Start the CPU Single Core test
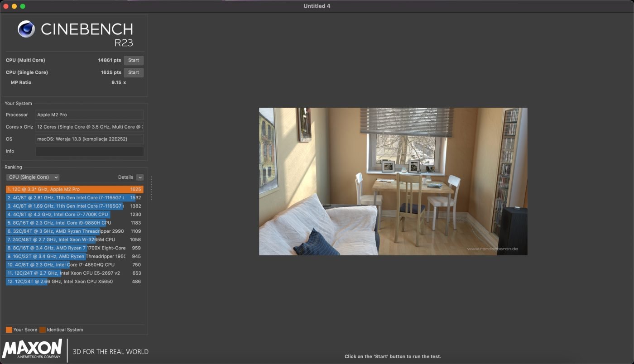 (134, 72)
